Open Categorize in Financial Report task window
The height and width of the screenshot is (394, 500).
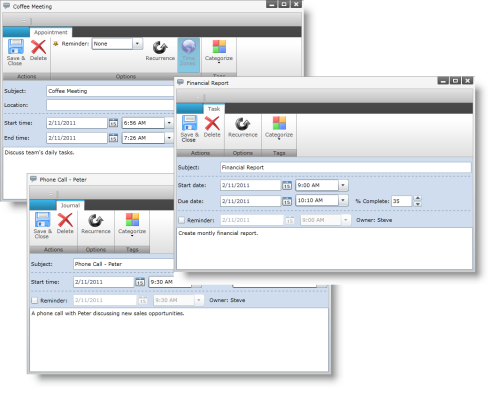[279, 128]
